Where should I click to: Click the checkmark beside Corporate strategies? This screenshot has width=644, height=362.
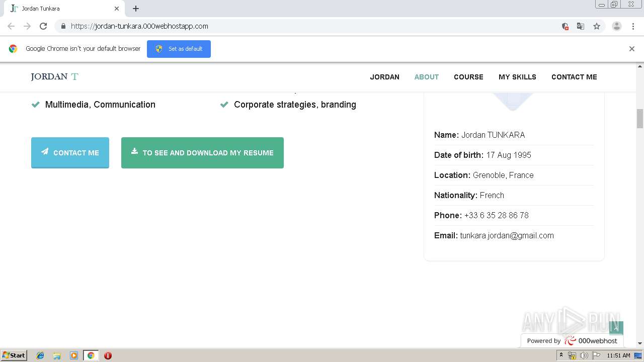(x=224, y=105)
